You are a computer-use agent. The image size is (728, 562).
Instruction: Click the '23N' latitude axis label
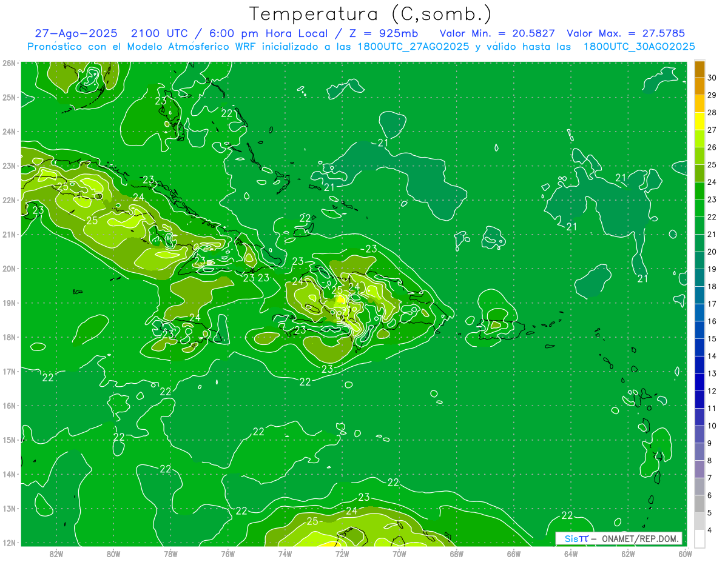click(x=9, y=166)
